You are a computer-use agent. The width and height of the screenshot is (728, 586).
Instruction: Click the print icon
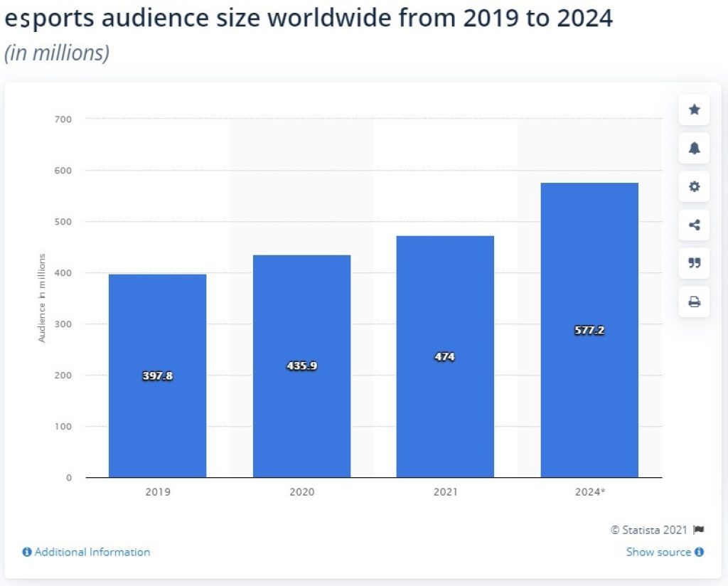pos(694,302)
